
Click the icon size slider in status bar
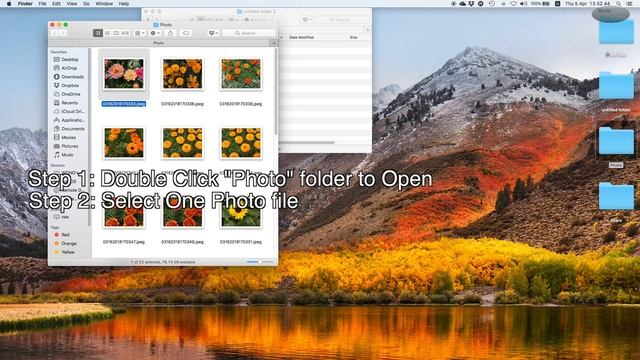(260, 262)
